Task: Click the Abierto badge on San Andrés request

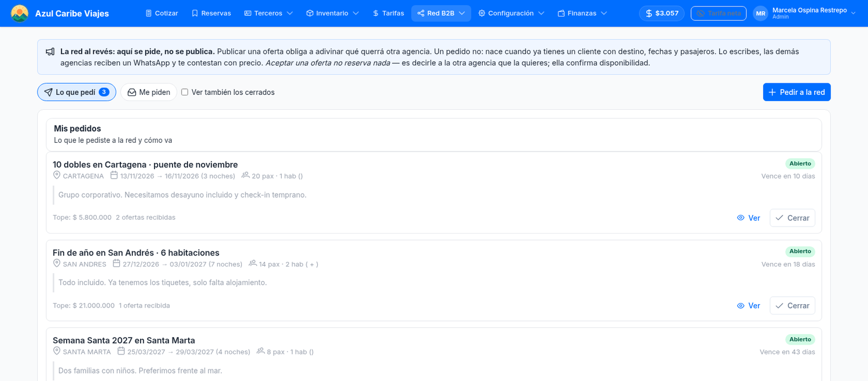Action: [800, 251]
